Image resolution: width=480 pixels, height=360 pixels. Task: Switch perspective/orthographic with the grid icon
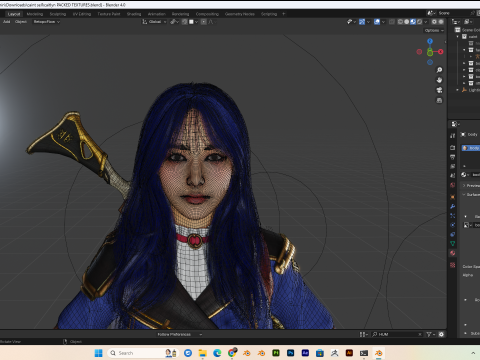tap(439, 100)
